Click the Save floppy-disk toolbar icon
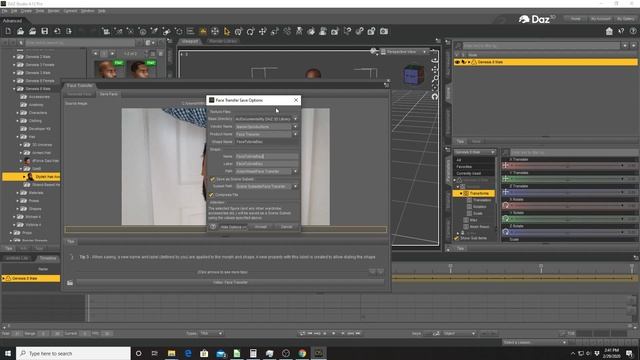Image resolution: width=640 pixels, height=360 pixels. pos(44,31)
